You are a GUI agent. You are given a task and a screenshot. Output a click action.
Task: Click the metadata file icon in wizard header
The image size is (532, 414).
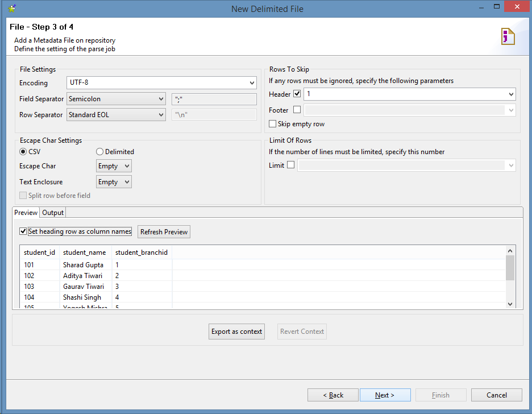[x=508, y=36]
